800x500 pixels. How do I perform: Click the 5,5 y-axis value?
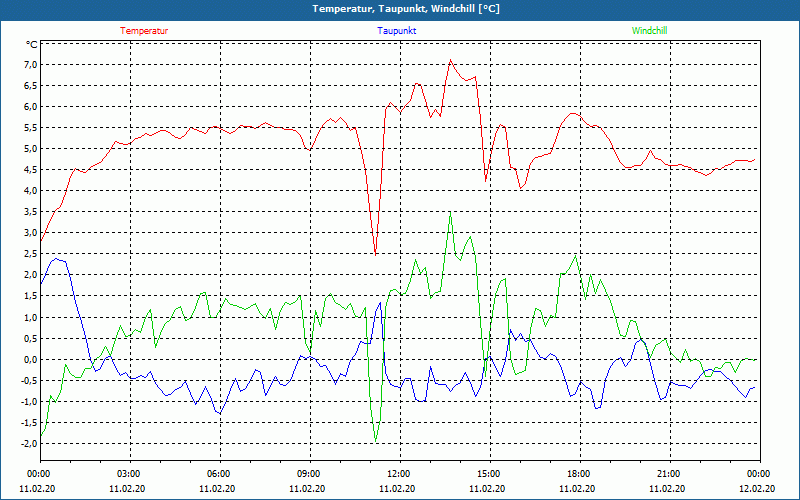click(30, 128)
